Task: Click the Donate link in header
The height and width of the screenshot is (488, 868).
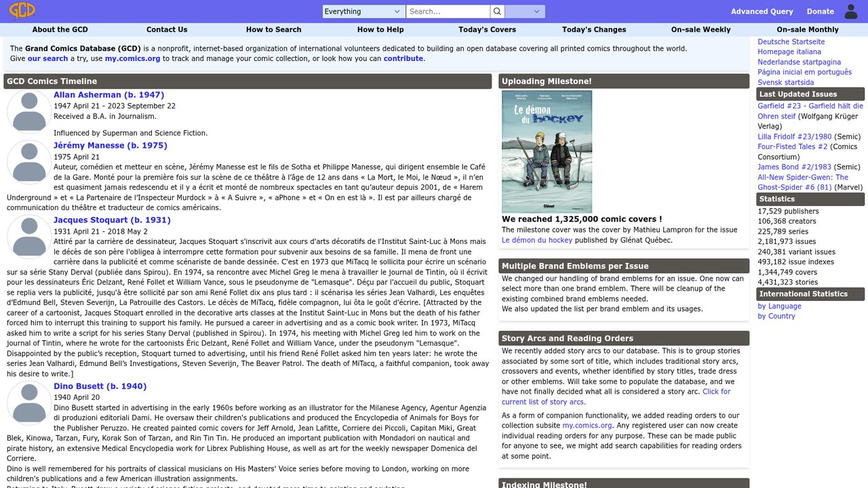Action: pyautogui.click(x=820, y=12)
